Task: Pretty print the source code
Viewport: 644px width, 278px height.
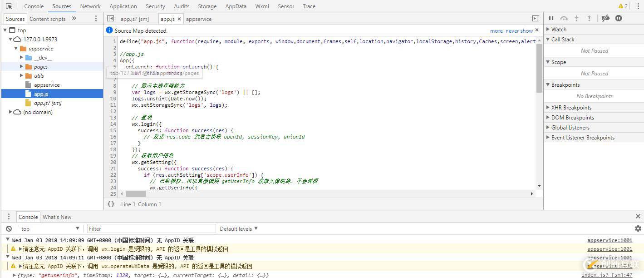Action: [x=111, y=204]
